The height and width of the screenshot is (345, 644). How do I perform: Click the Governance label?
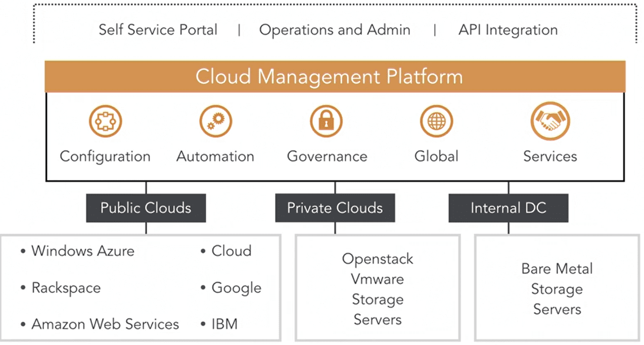coord(327,157)
